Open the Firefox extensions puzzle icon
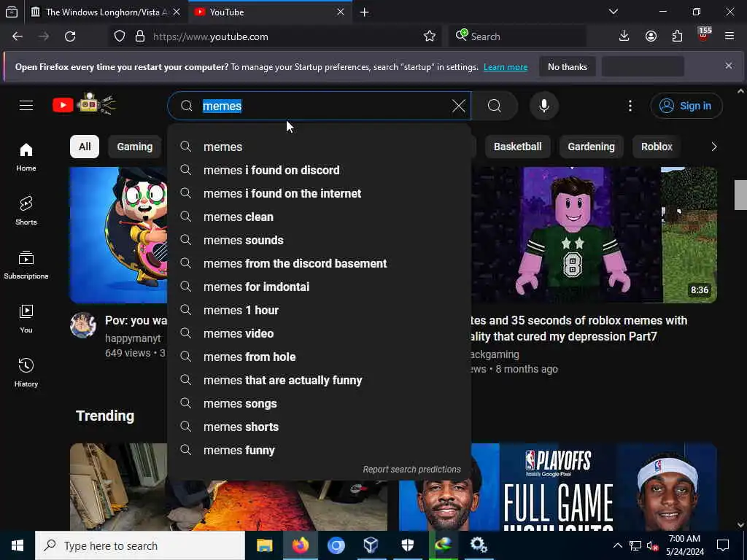Image resolution: width=747 pixels, height=560 pixels. 677,36
